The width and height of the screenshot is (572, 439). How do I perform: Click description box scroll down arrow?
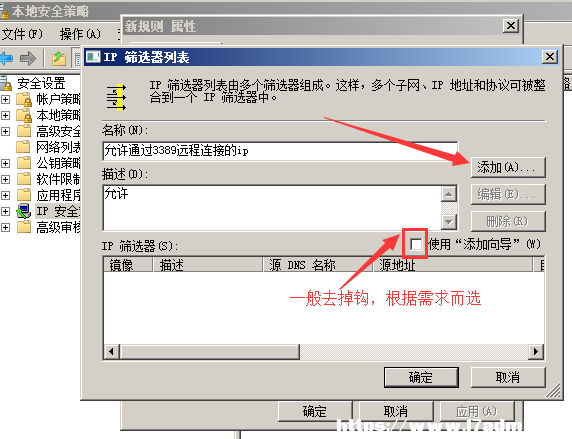449,222
